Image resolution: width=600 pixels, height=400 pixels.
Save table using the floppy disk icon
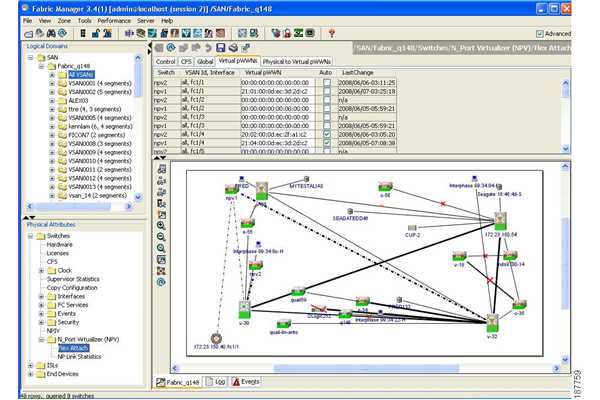pos(220,48)
